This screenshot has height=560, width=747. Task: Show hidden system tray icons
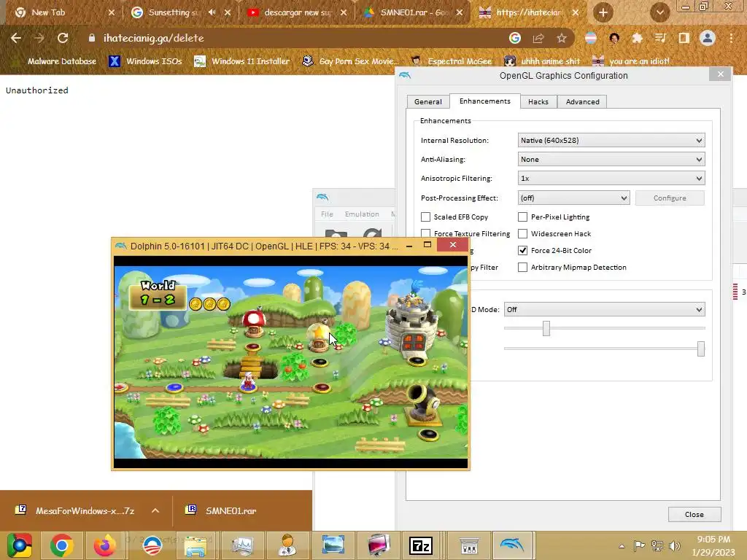point(622,546)
